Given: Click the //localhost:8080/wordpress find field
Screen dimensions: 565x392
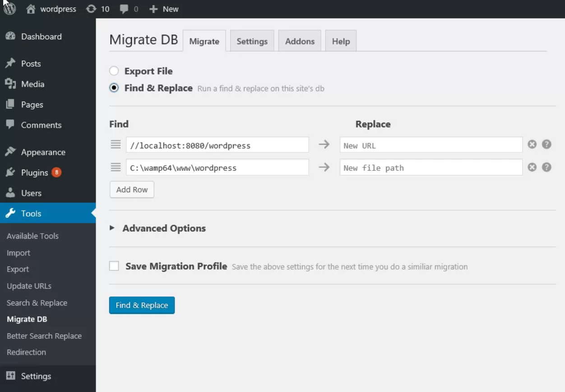Looking at the screenshot, I should pos(218,145).
